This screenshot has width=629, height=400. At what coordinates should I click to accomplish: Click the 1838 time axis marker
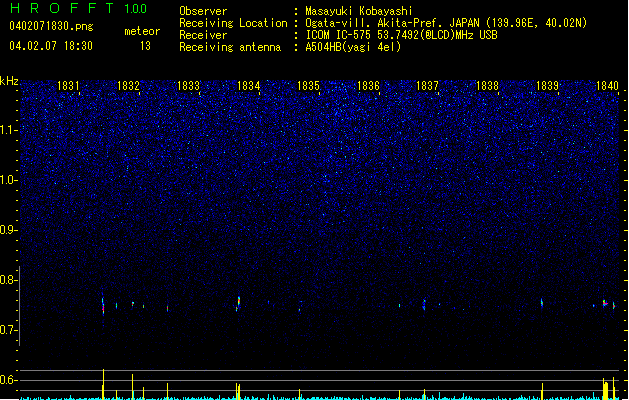point(487,86)
